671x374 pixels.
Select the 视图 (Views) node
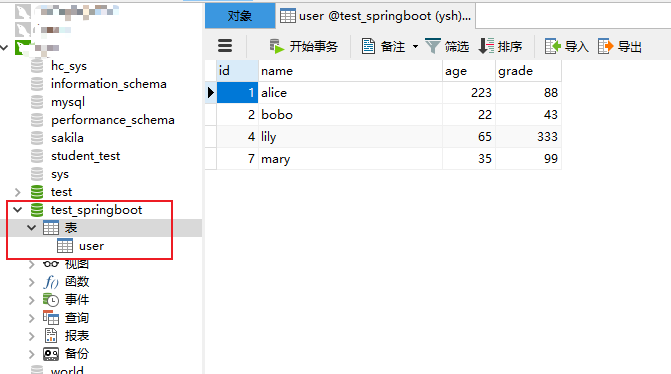point(77,264)
